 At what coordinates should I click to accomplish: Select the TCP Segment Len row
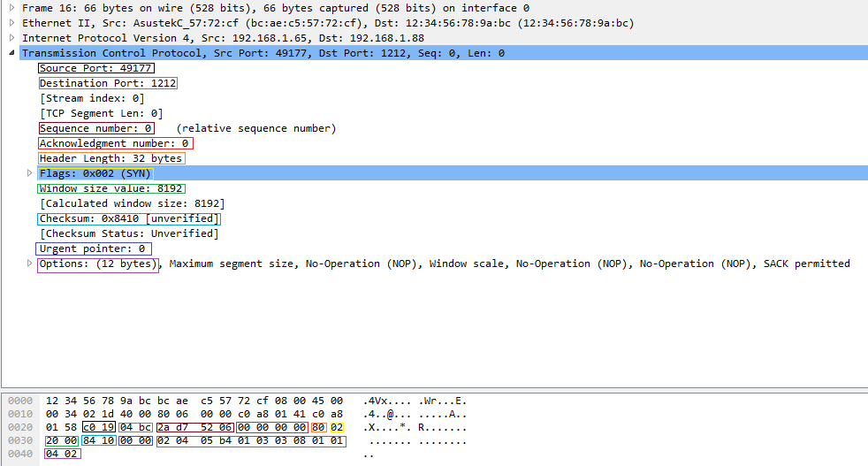[101, 113]
